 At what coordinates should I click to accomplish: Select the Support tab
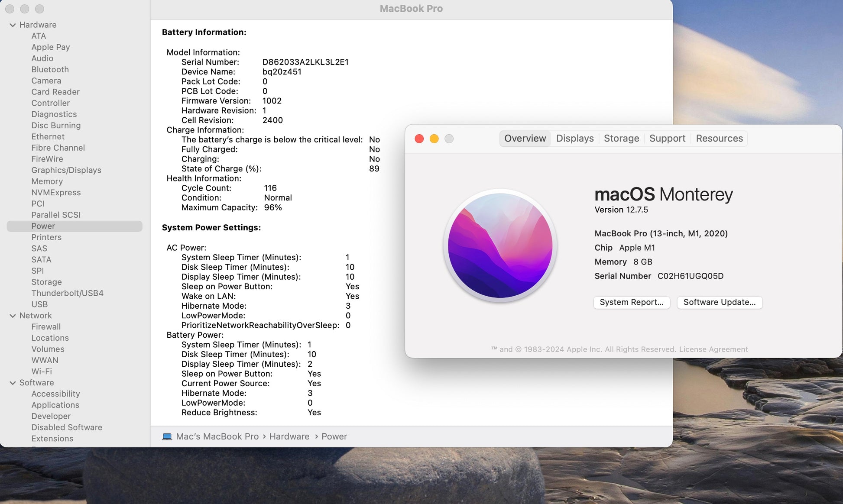pos(667,139)
